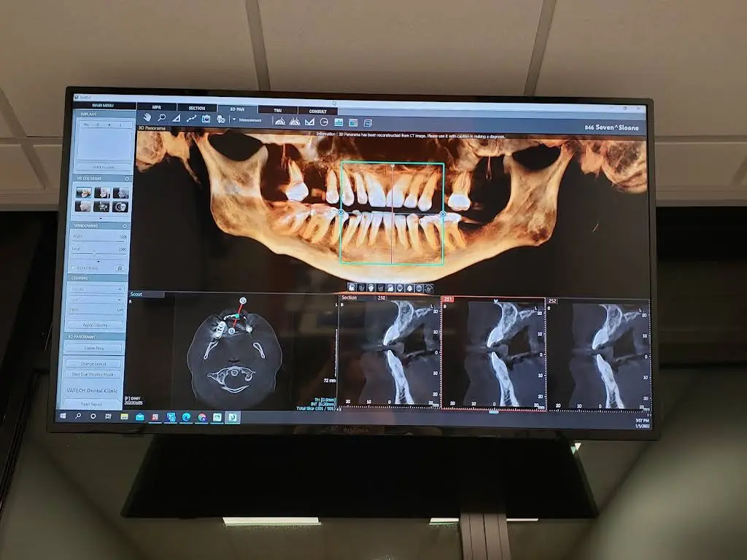Click the double arch icon
Viewport: 747px width, 560px height.
point(295,122)
